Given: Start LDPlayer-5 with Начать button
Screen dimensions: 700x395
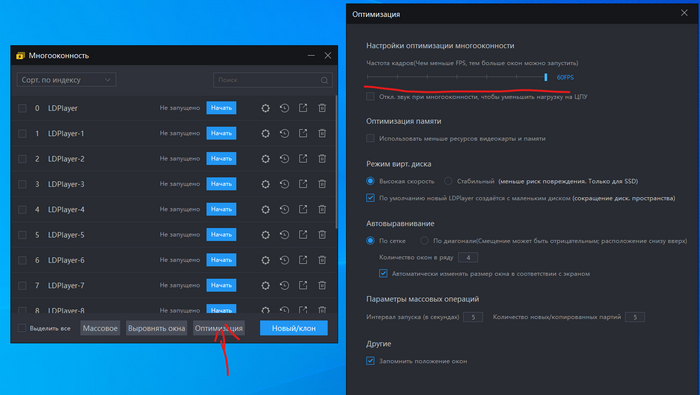Looking at the screenshot, I should [221, 234].
